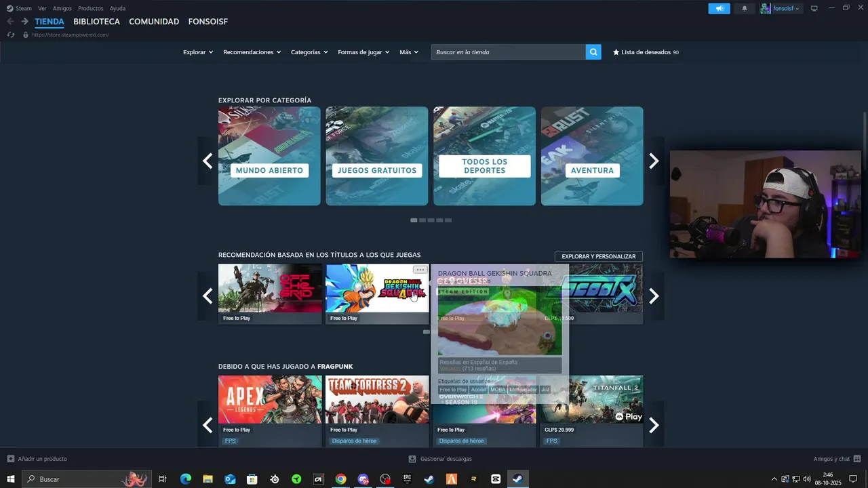The width and height of the screenshot is (868, 488).
Task: Open the Apex Legends game thumbnail
Action: click(x=270, y=400)
